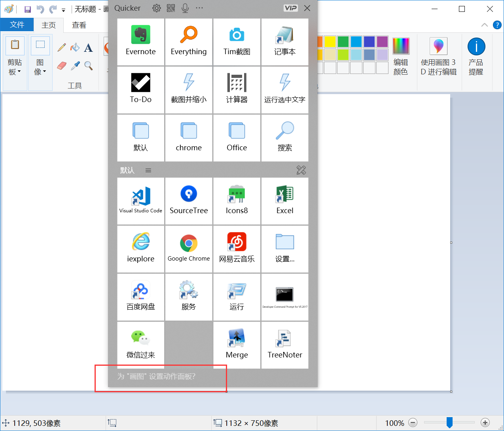Launch 微信过来 WeChat tile
The width and height of the screenshot is (504, 431).
141,345
